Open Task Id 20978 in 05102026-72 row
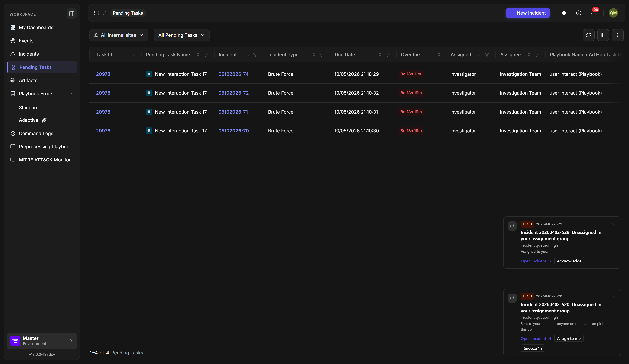This screenshot has height=364, width=629. click(x=103, y=93)
